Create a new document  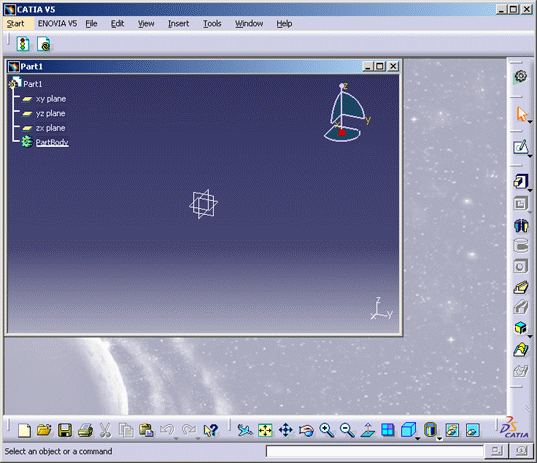click(24, 430)
